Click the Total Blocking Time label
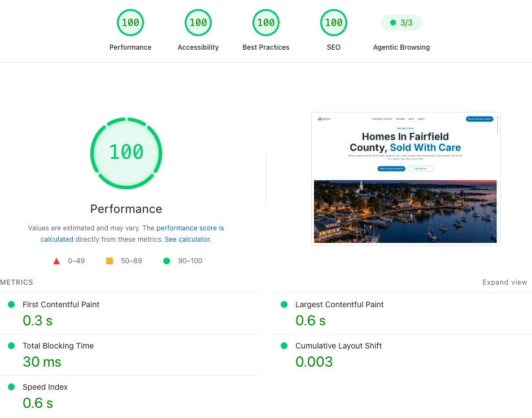The image size is (532, 418). pyautogui.click(x=58, y=346)
